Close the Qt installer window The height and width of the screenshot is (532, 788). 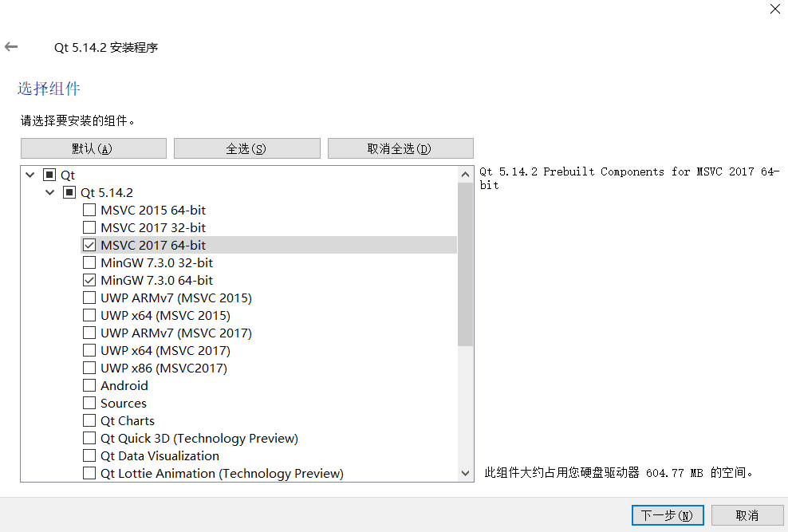coord(775,9)
